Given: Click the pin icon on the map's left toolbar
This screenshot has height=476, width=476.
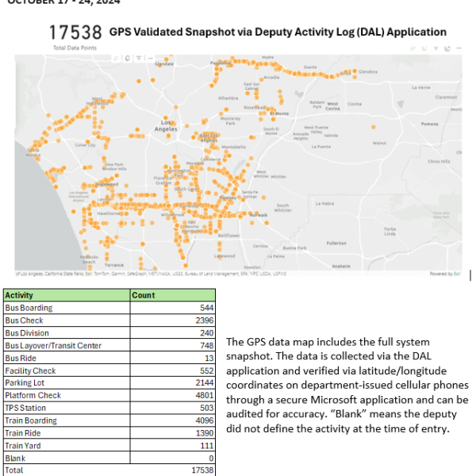Looking at the screenshot, I should [x=117, y=58].
